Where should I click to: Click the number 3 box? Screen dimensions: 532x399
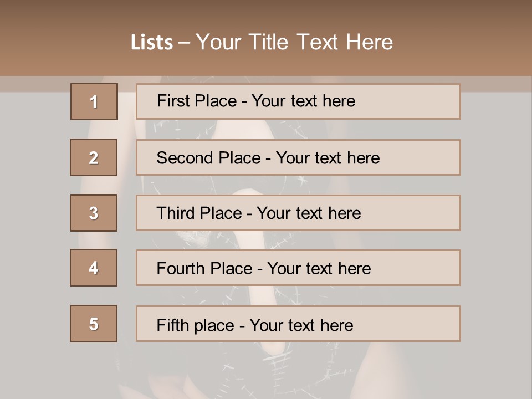click(x=94, y=213)
